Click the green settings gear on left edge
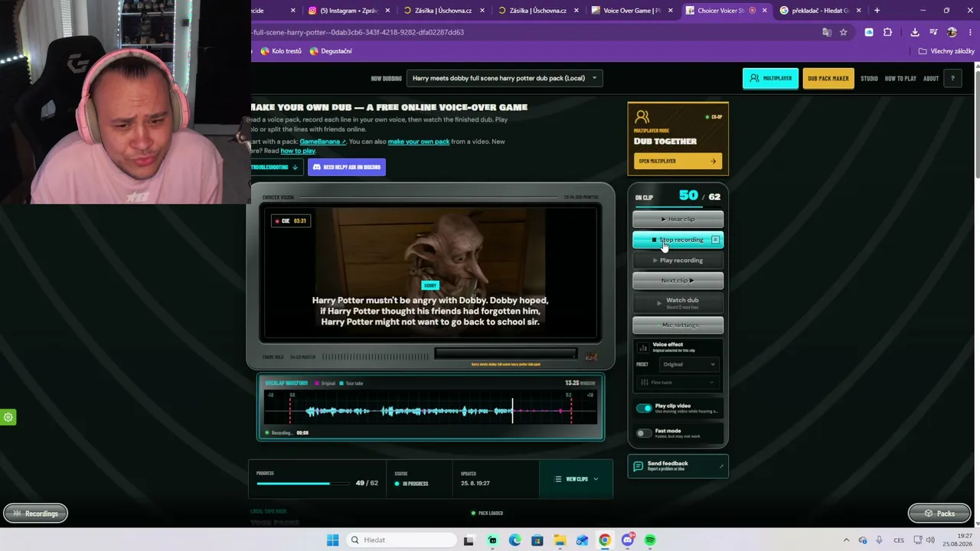 click(x=8, y=417)
